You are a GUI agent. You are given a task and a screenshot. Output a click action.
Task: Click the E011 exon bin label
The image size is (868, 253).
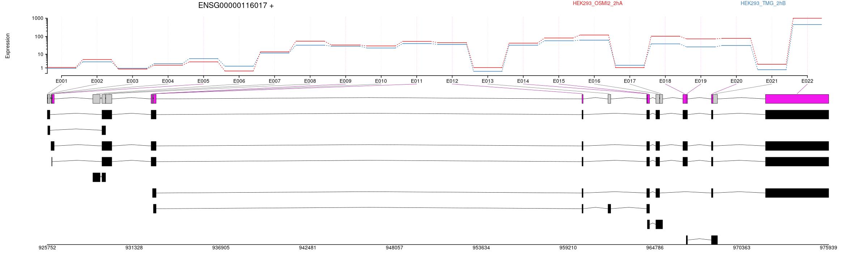click(x=417, y=81)
